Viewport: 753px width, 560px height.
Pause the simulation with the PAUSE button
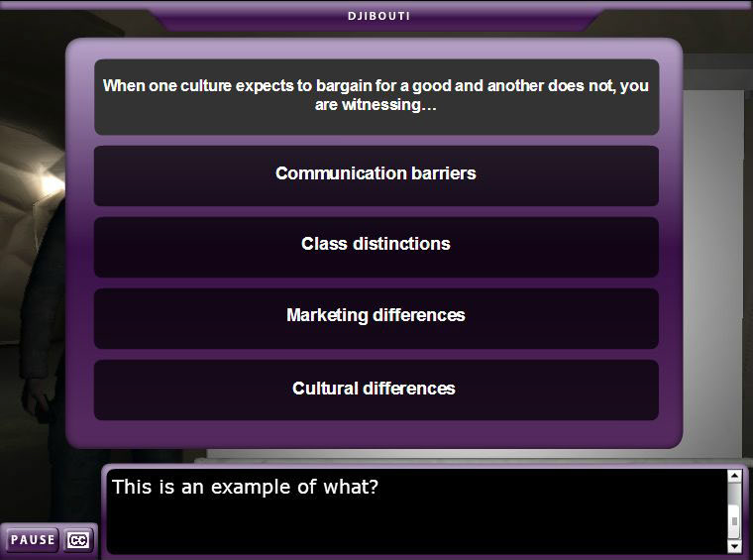pyautogui.click(x=33, y=540)
